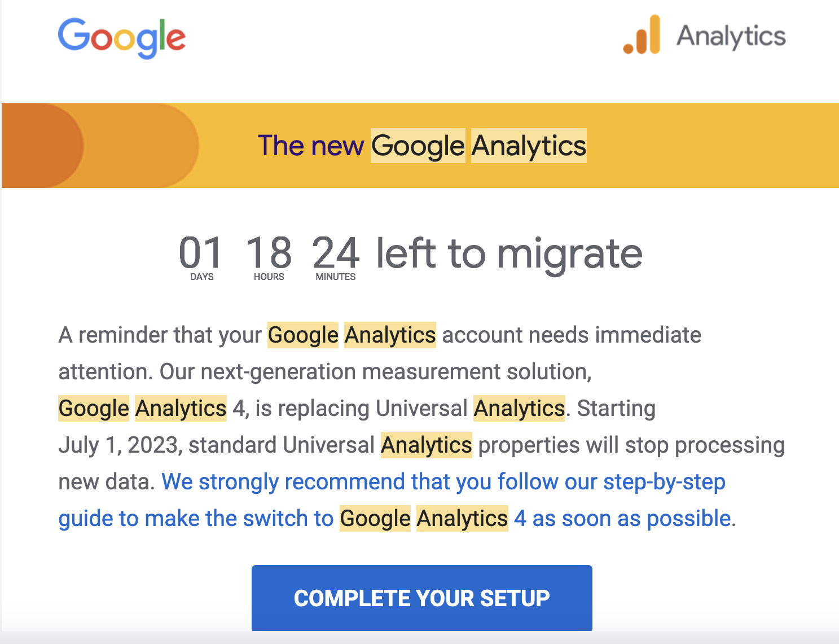Click the Google logo
Screen dimensions: 839x644
pos(122,38)
